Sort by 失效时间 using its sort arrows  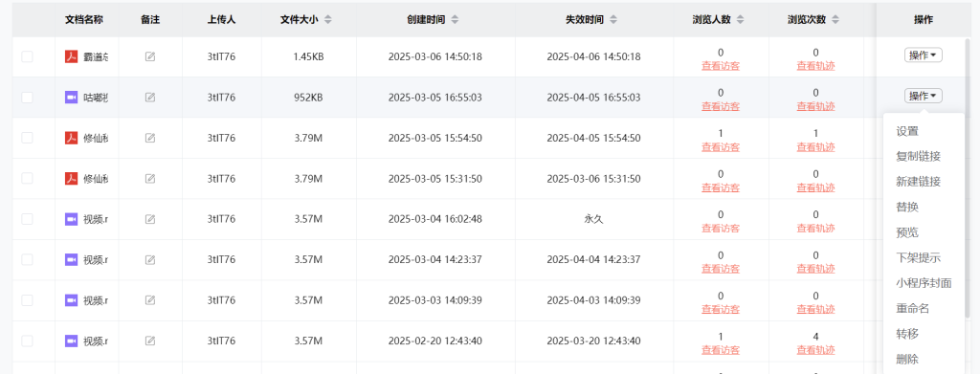click(613, 20)
